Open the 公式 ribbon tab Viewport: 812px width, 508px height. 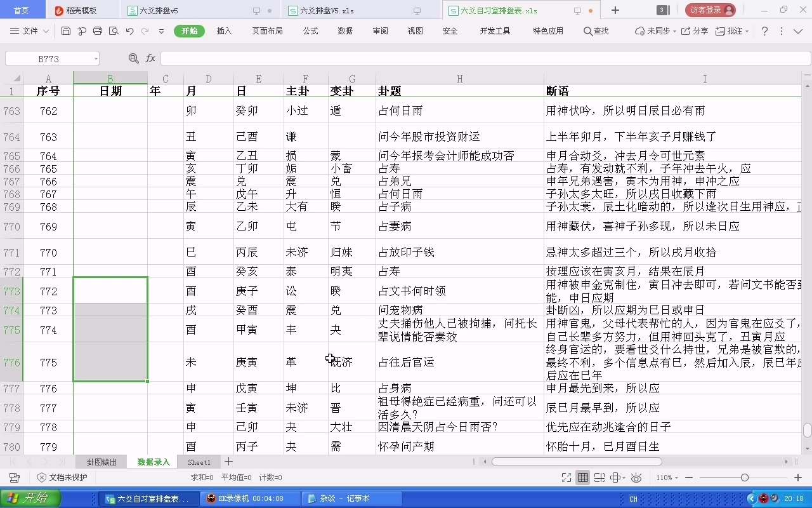(x=310, y=31)
